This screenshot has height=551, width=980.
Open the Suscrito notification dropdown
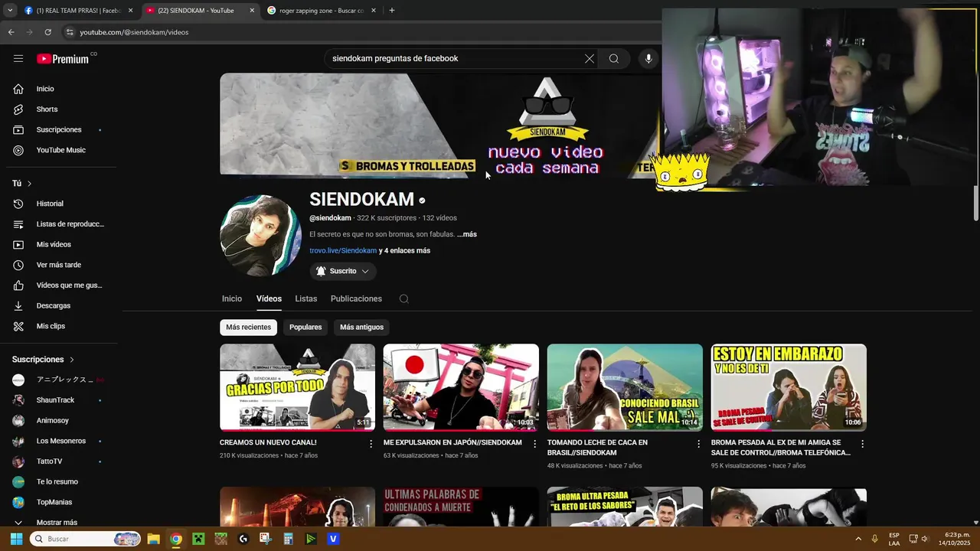[x=343, y=272]
